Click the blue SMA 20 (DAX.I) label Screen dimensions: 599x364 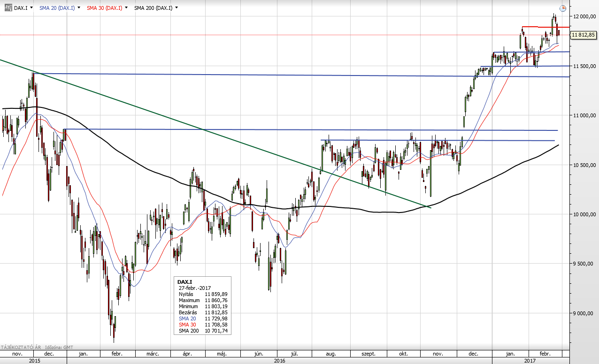(57, 8)
